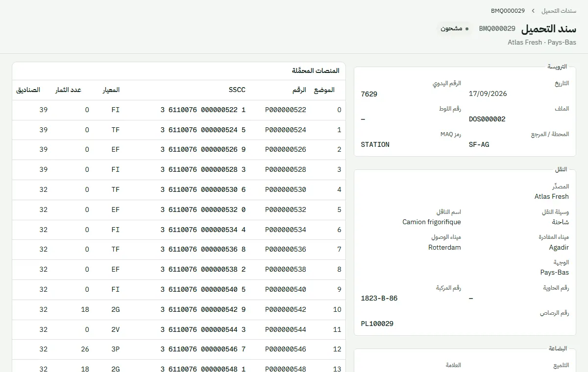
Task: Click file value DOS000002
Action: click(487, 119)
